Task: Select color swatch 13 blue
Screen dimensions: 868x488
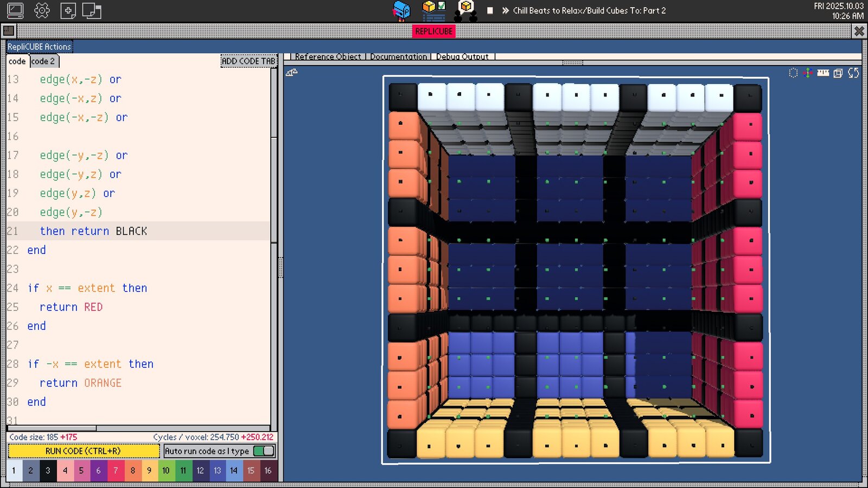Action: (x=217, y=471)
